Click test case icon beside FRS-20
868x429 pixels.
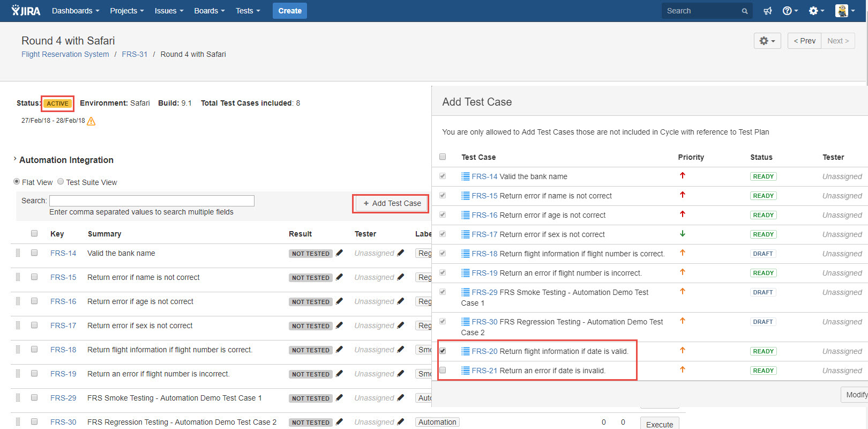click(466, 351)
